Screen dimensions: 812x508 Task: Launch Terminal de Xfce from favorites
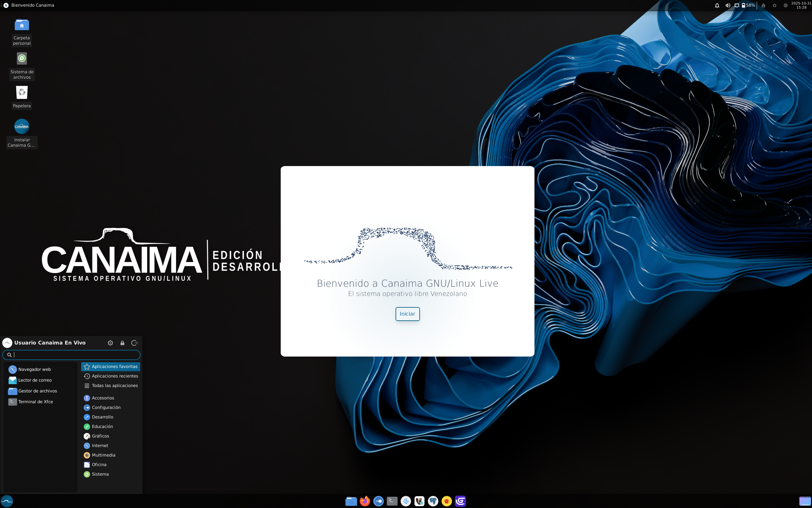[x=41, y=402]
